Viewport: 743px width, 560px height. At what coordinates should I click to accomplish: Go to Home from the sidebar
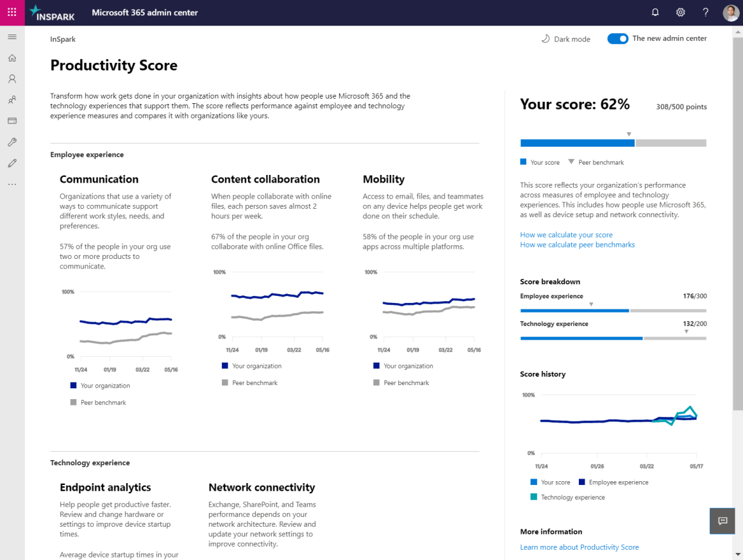point(12,57)
